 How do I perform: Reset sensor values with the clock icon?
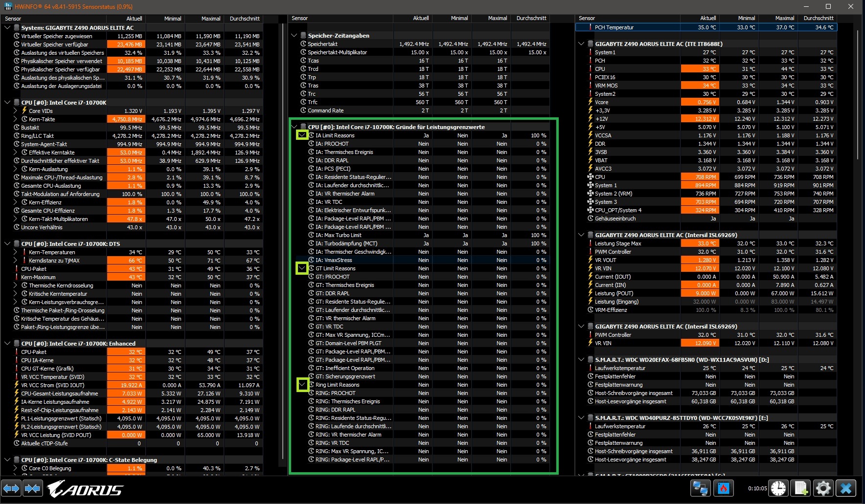click(x=778, y=488)
